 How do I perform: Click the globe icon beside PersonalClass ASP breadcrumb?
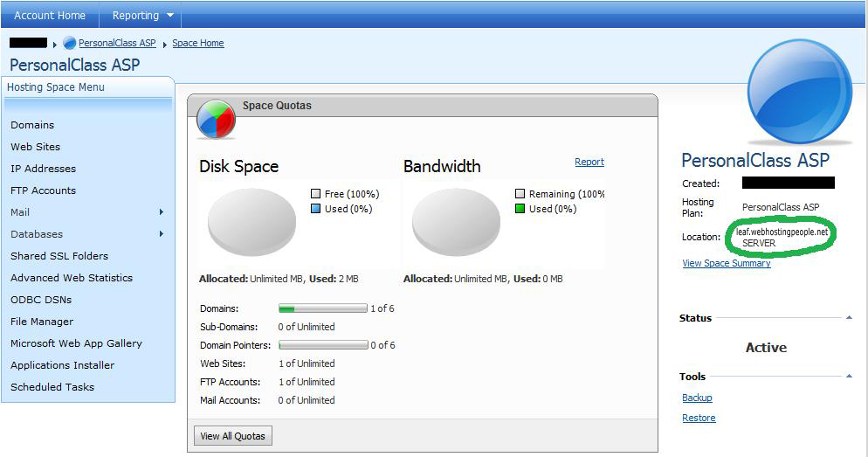(x=69, y=43)
